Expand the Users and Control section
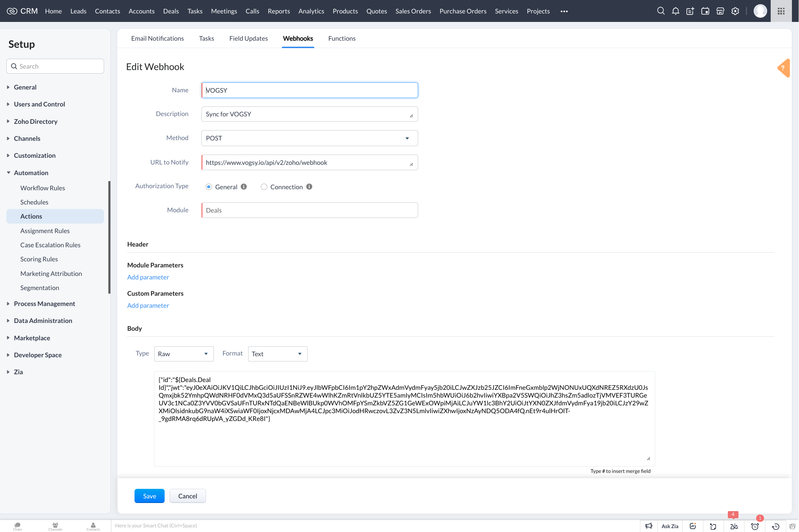This screenshot has height=532, width=799. pyautogui.click(x=39, y=104)
